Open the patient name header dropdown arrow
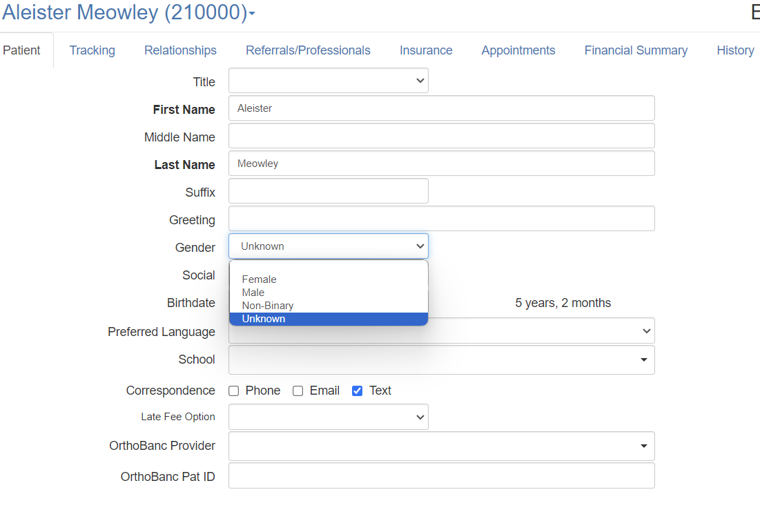The image size is (760, 532). pyautogui.click(x=252, y=14)
